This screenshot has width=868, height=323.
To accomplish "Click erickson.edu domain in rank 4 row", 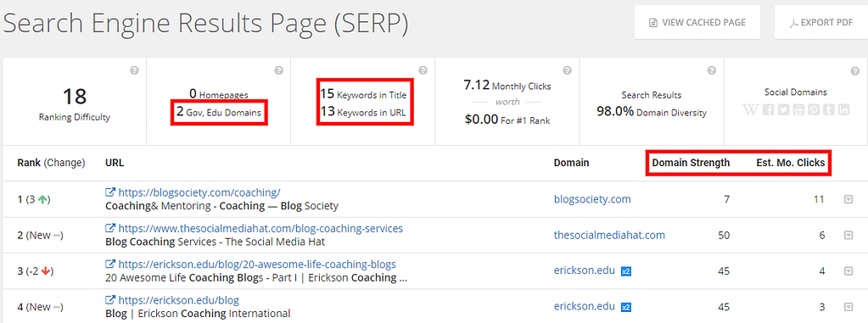I will click(x=585, y=307).
